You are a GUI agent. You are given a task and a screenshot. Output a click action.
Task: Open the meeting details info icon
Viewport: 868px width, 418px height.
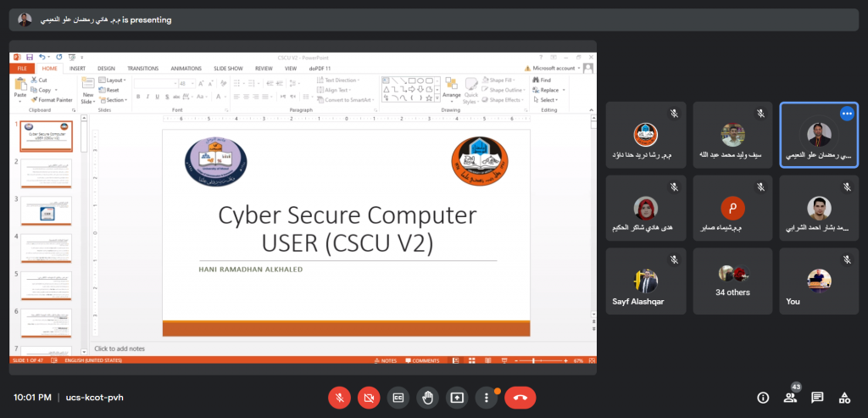[763, 397]
